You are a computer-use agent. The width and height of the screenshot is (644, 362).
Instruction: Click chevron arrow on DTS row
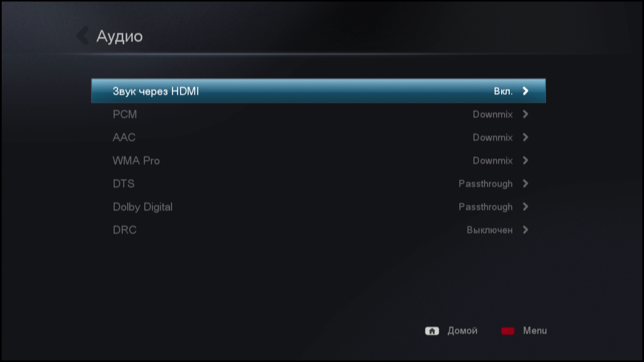pos(525,184)
